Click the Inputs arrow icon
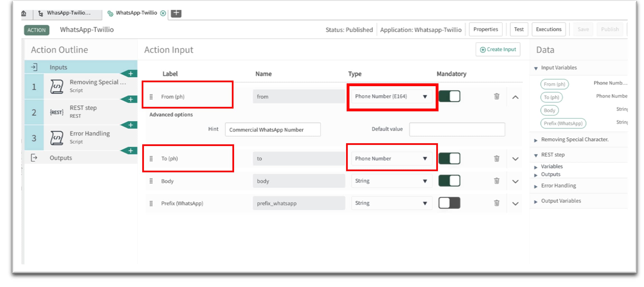Viewport: 644px width, 287px height. (x=34, y=67)
